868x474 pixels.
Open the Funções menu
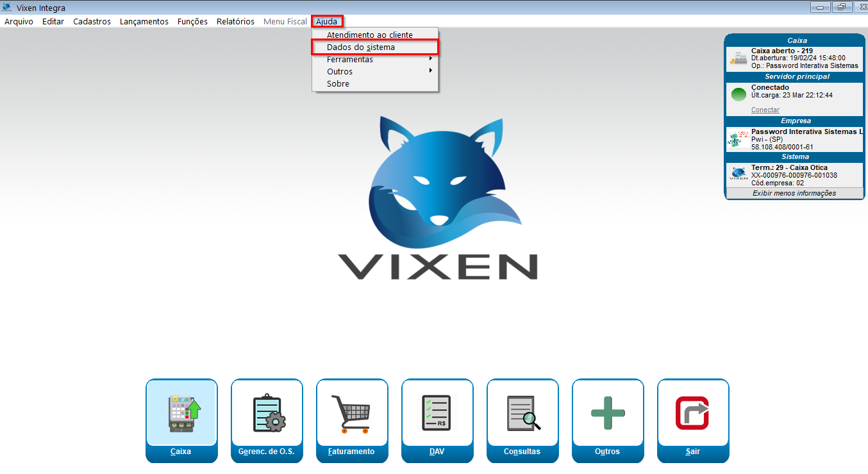[192, 21]
